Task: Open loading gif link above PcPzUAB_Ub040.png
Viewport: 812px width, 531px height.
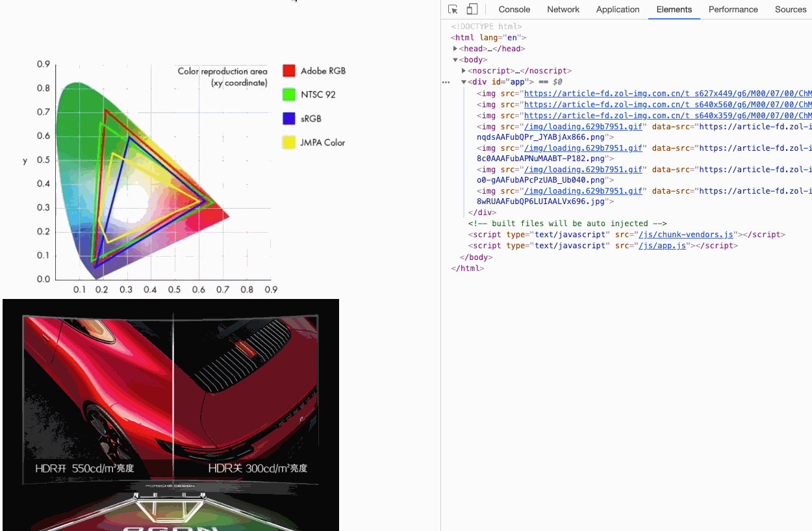Action: (x=583, y=170)
